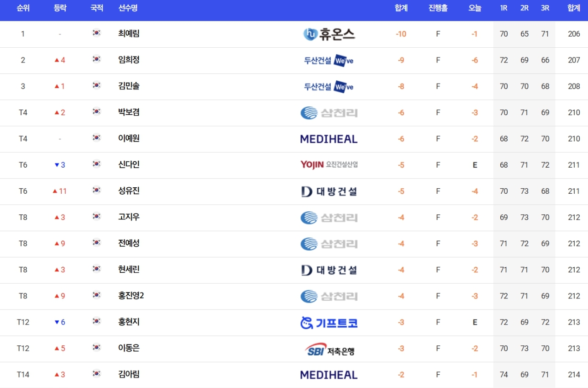This screenshot has height=388, width=588.
Task: Click the 순위 column header
Action: (x=23, y=8)
